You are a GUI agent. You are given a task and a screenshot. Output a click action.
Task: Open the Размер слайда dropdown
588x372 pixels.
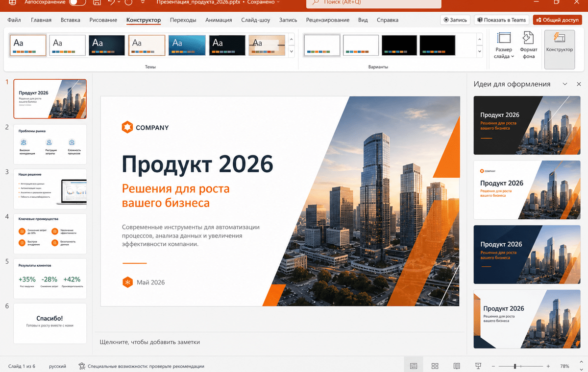coord(504,46)
